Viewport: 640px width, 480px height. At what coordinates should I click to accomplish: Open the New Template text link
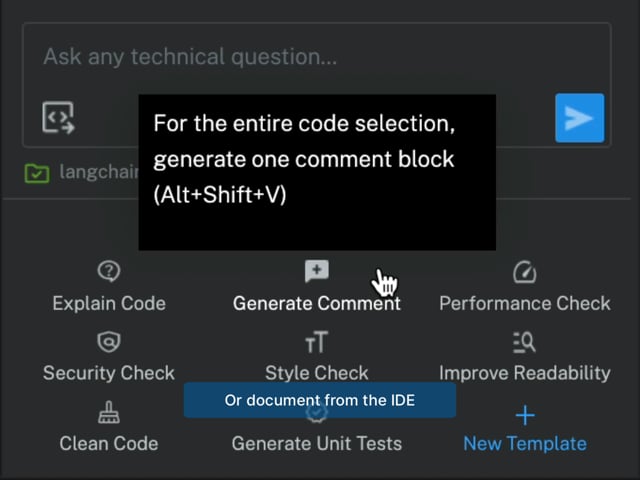[x=524, y=443]
